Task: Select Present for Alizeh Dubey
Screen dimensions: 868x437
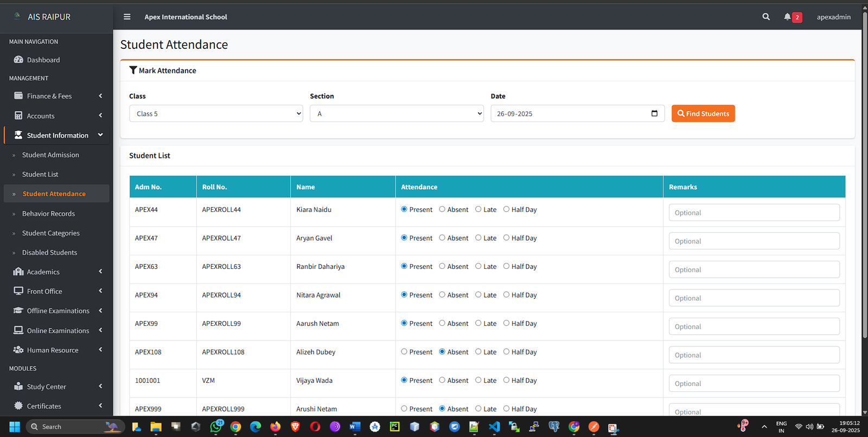Action: click(404, 352)
